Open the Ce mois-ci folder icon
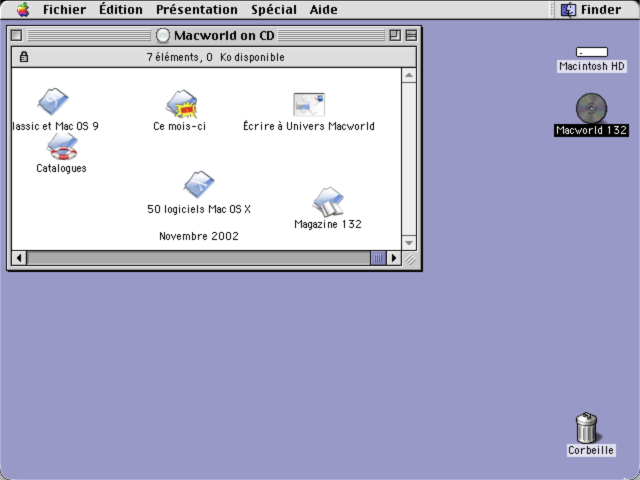 (x=182, y=103)
